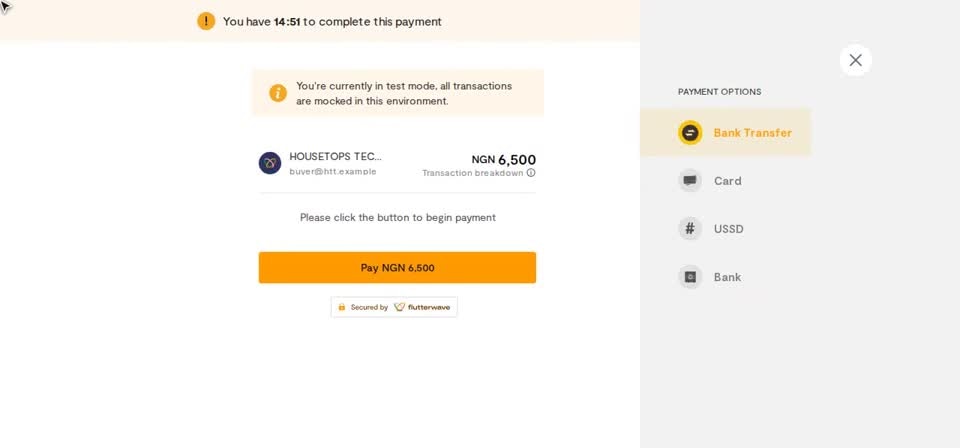Screen dimensions: 960x448
Task: Click the HOUSETOPS merchant logo
Action: coord(270,163)
